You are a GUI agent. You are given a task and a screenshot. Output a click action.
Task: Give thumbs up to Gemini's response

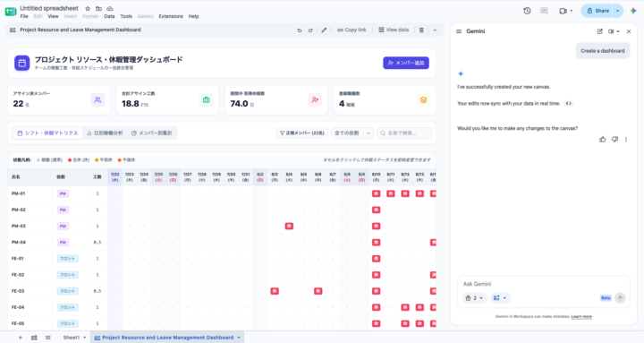[x=603, y=140]
